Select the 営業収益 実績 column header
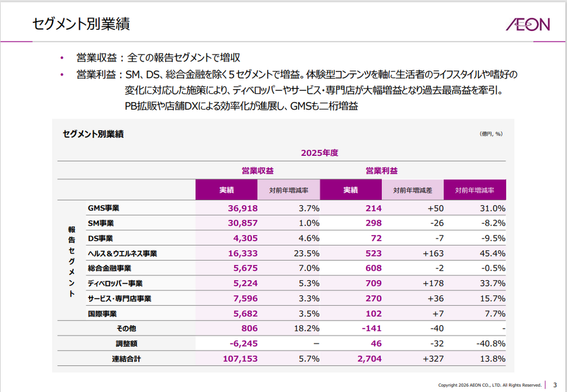 point(227,190)
